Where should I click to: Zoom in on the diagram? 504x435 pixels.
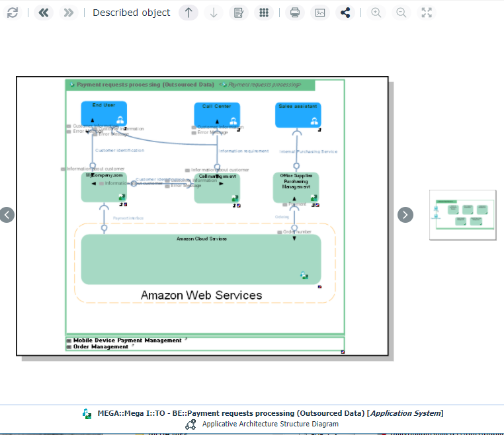(x=376, y=13)
